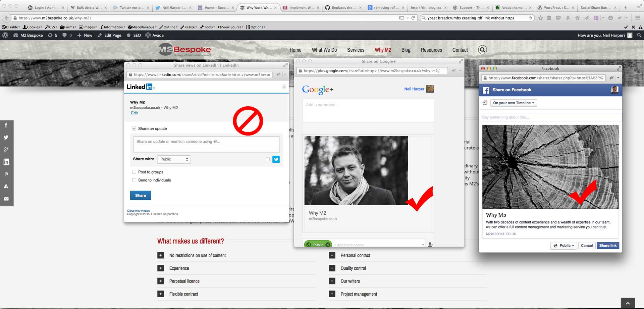644x309 pixels.
Task: Click the email envelope icon in left sidebar
Action: click(6, 199)
